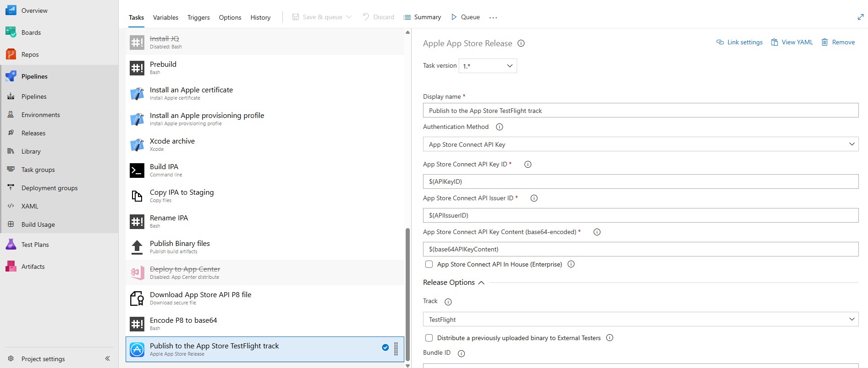The image size is (868, 368).
Task: Click the API Issuer ID input field
Action: (640, 215)
